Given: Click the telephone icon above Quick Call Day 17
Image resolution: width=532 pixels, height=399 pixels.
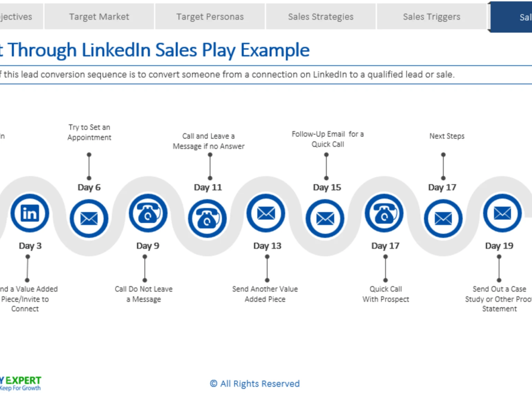Looking at the screenshot, I should [384, 213].
